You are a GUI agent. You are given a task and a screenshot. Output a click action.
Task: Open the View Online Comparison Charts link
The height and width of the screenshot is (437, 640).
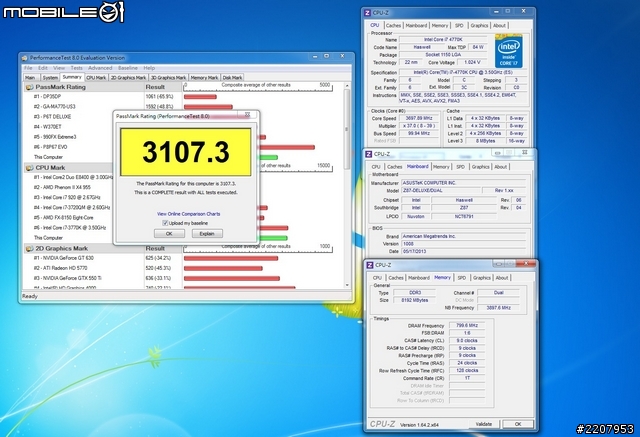click(189, 214)
